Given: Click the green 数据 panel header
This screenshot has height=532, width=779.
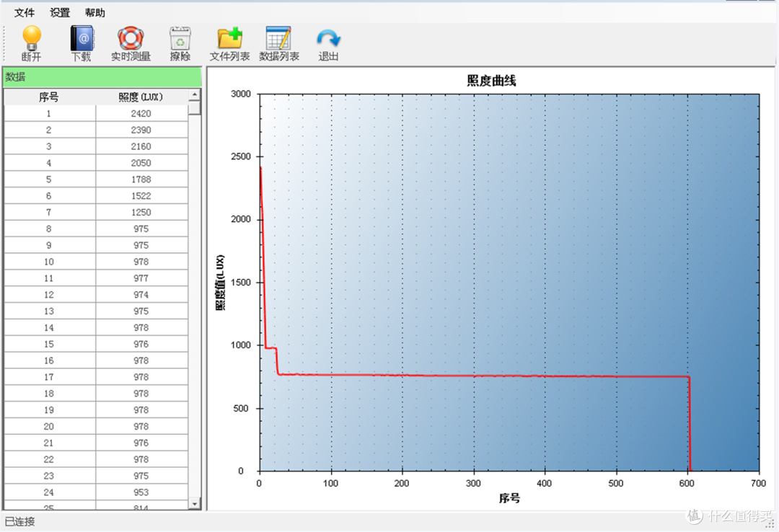Looking at the screenshot, I should pos(102,77).
